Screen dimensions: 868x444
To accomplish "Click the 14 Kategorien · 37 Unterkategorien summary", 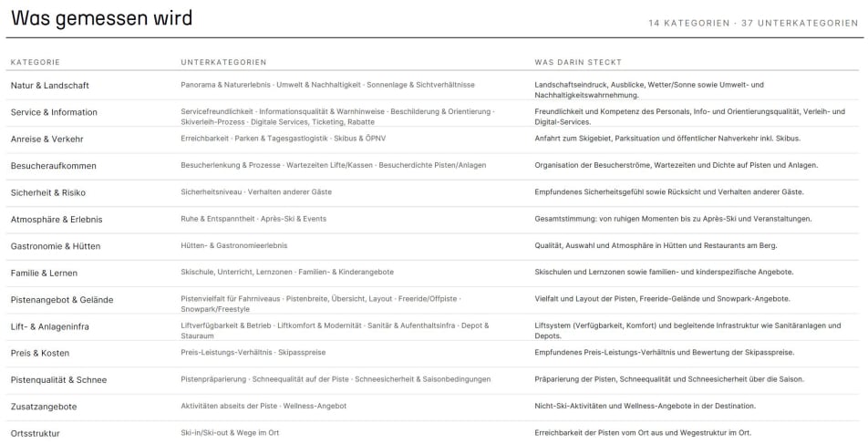I will point(753,24).
